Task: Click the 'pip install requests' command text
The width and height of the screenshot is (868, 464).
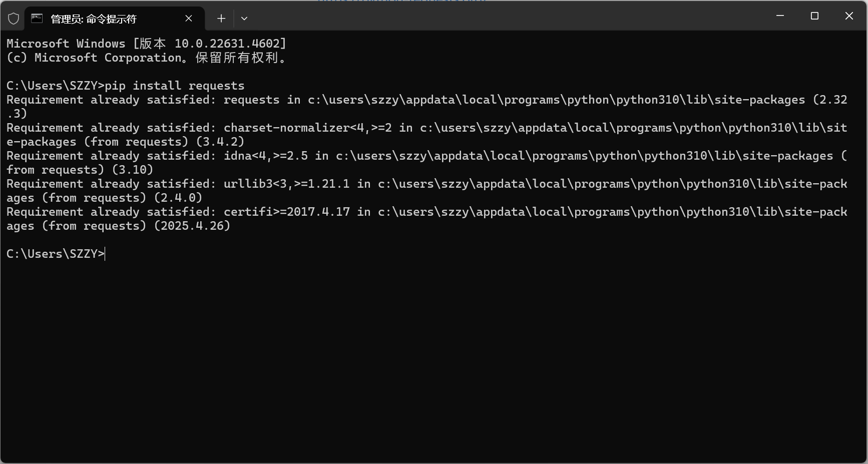Action: click(x=174, y=86)
